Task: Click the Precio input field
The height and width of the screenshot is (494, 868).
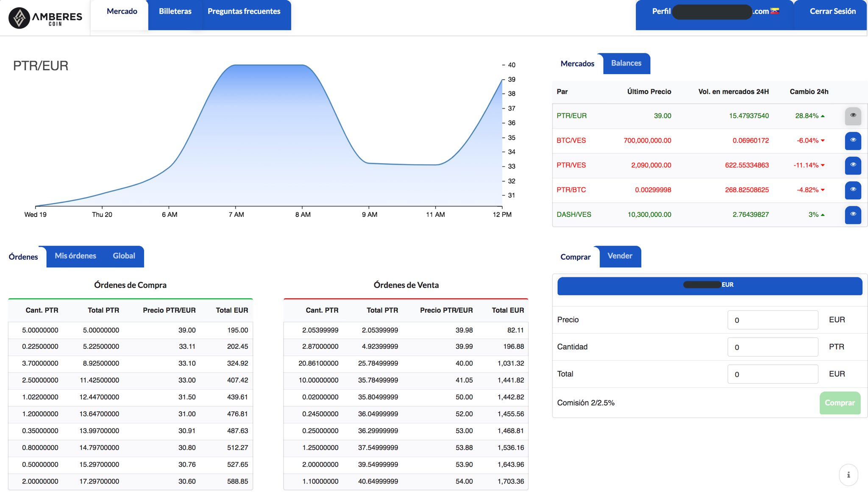Action: pyautogui.click(x=773, y=320)
